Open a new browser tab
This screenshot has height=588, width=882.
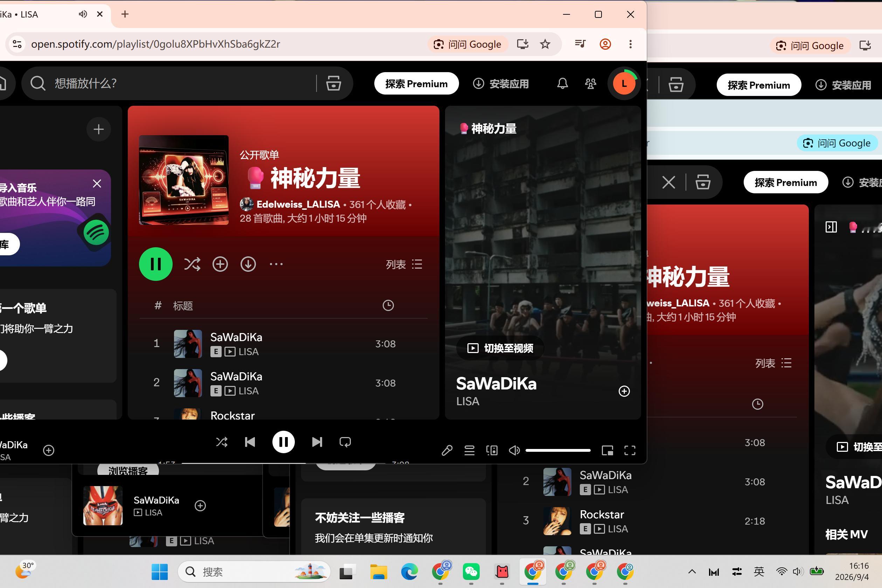pos(125,14)
